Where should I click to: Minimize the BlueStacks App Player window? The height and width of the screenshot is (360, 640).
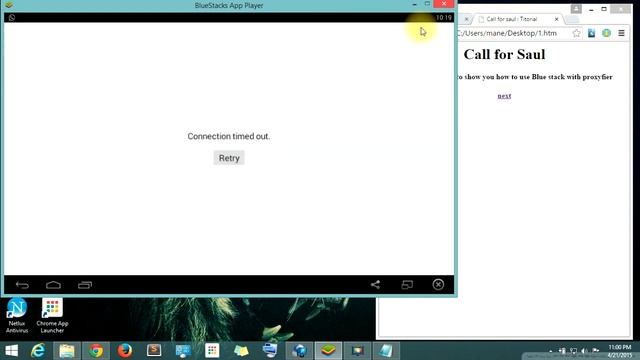(415, 4)
